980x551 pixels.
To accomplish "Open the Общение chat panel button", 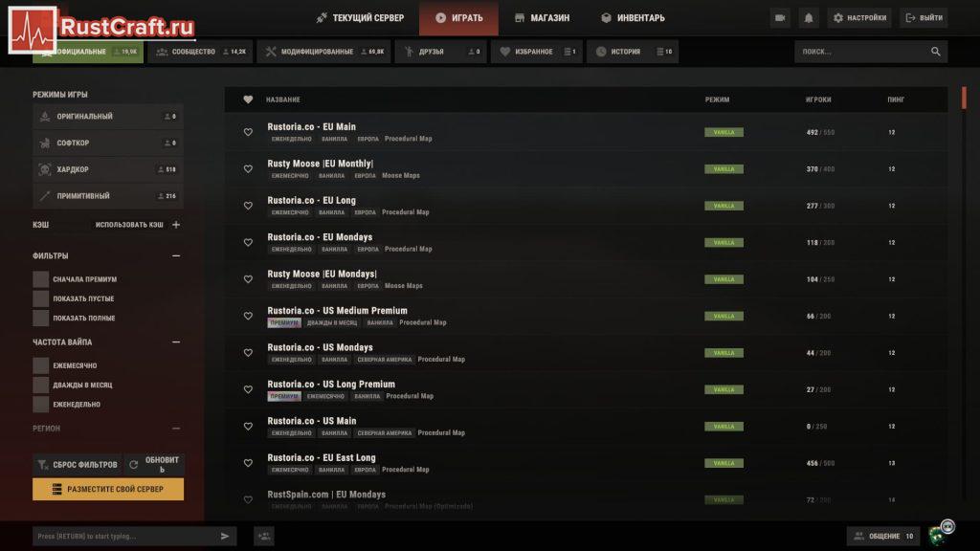I will click(x=883, y=536).
